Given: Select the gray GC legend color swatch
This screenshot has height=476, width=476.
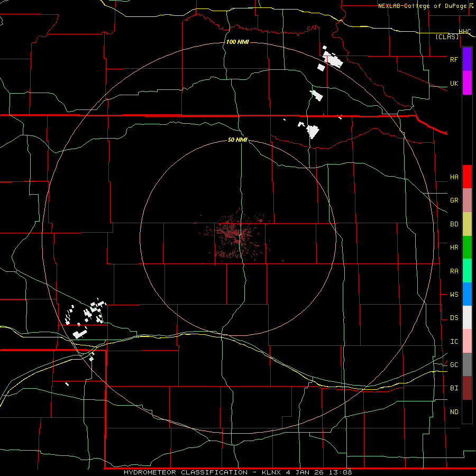Looking at the screenshot, I should pos(467,364).
